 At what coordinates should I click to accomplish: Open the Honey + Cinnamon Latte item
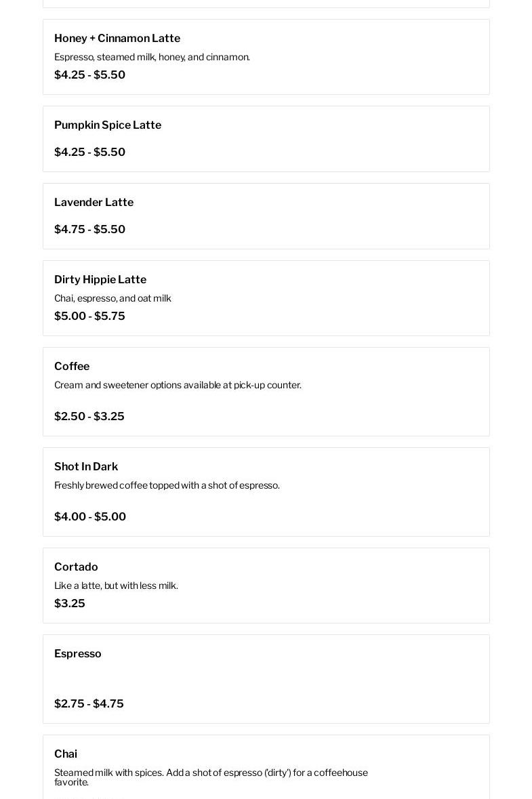pos(117,39)
